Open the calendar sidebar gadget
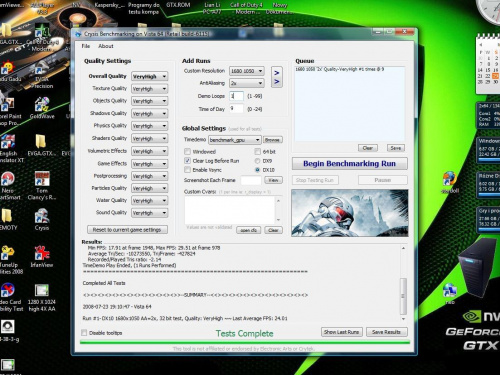 (x=488, y=63)
